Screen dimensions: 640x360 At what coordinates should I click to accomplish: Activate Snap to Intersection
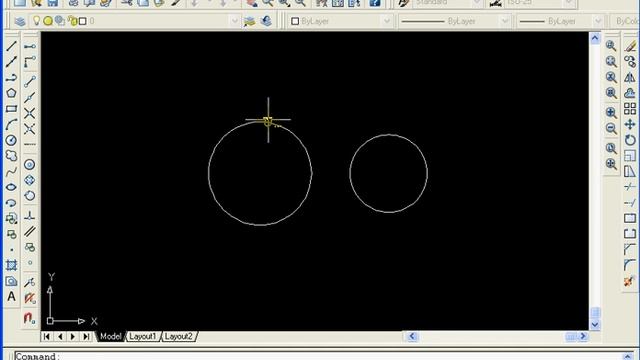click(29, 113)
